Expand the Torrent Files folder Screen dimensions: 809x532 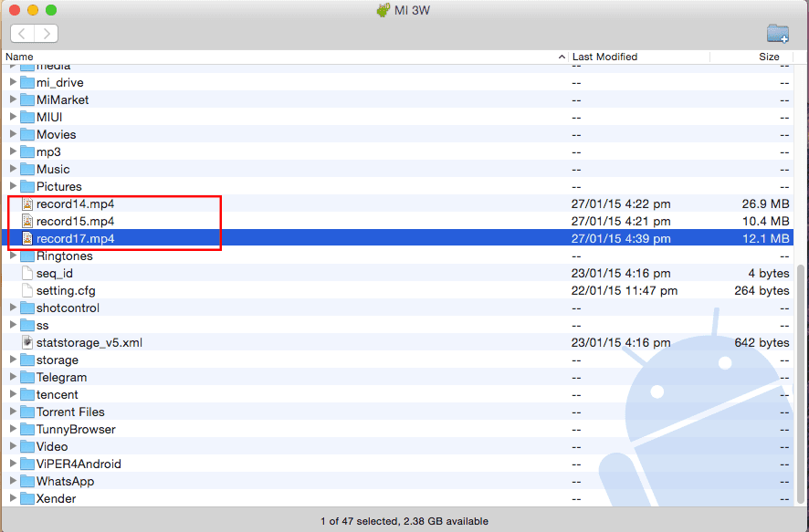(x=13, y=412)
